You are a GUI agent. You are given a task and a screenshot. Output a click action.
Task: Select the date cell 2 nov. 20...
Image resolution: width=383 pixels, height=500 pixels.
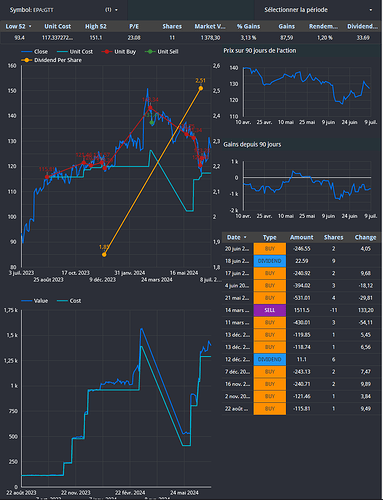(237, 396)
